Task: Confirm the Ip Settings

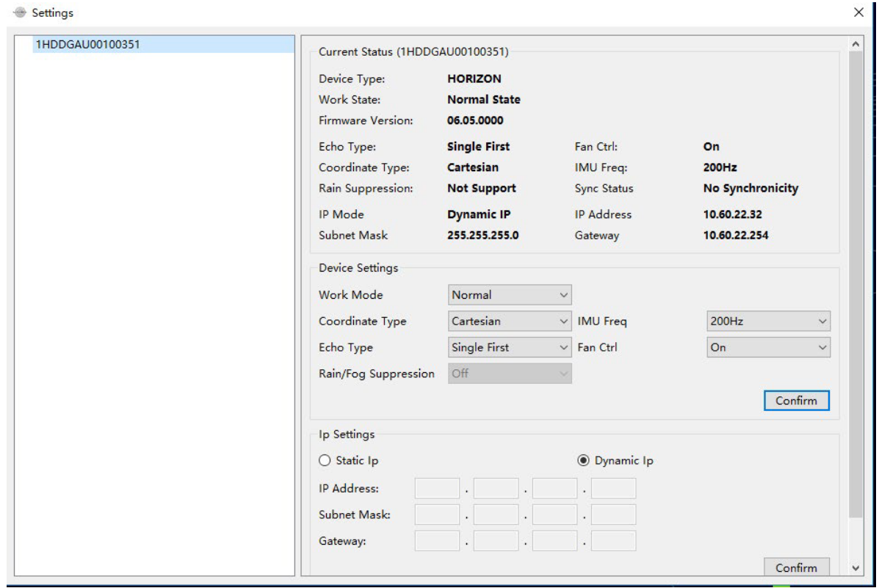Action: [796, 567]
